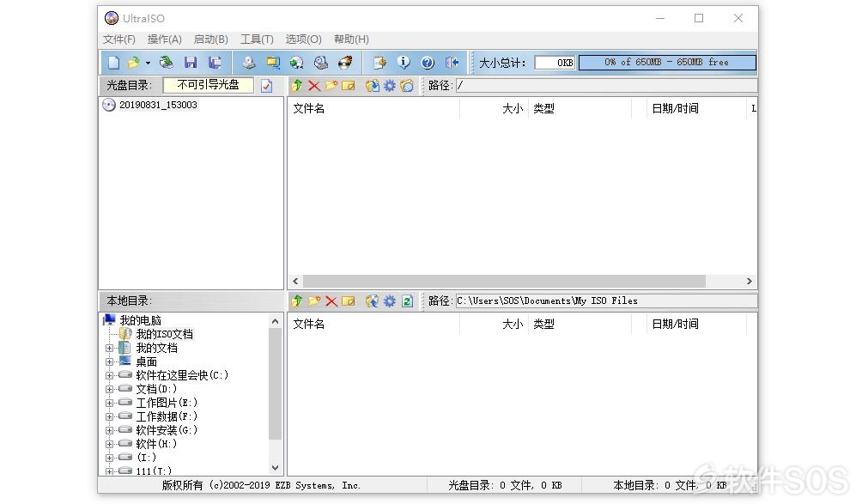This screenshot has width=862, height=504.
Task: Click the disc list horizontal scrollbar right arrow
Action: pyautogui.click(x=749, y=281)
